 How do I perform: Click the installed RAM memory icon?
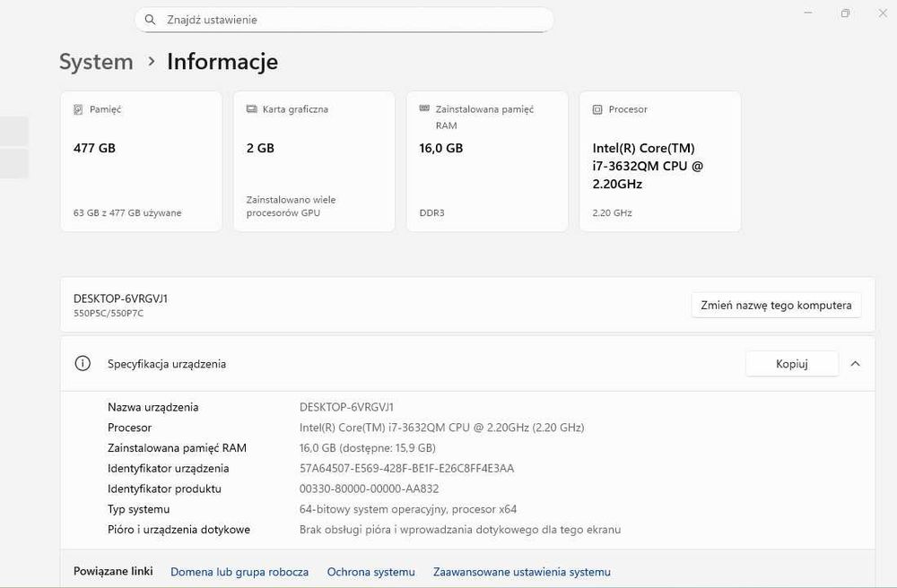(x=424, y=108)
